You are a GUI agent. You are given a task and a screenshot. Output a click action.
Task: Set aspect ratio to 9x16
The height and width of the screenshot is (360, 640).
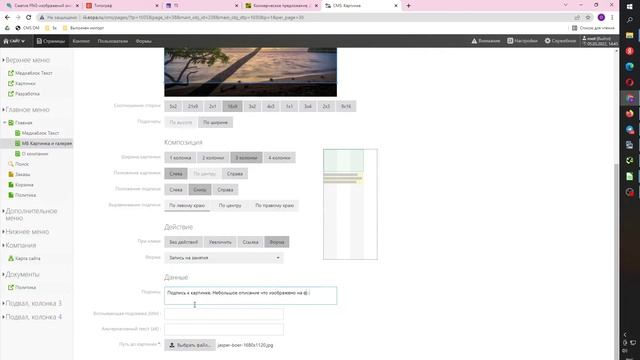pyautogui.click(x=346, y=106)
